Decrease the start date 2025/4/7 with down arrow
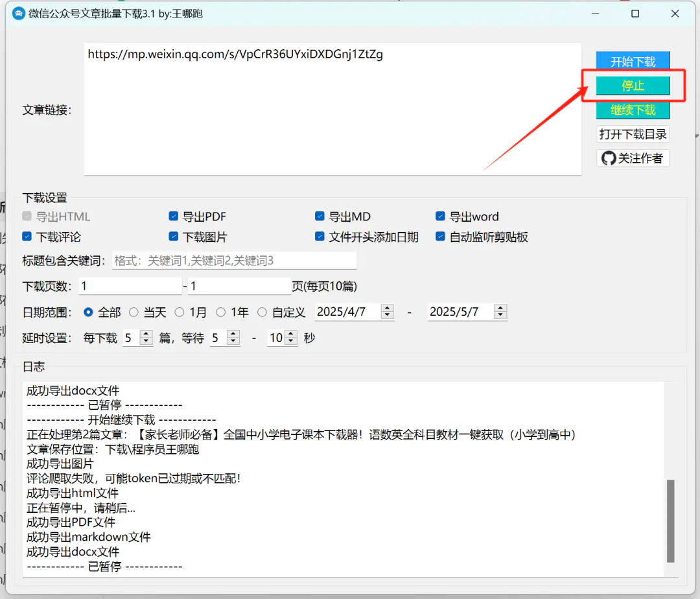Screen dimensions: 700x599 pos(388,316)
